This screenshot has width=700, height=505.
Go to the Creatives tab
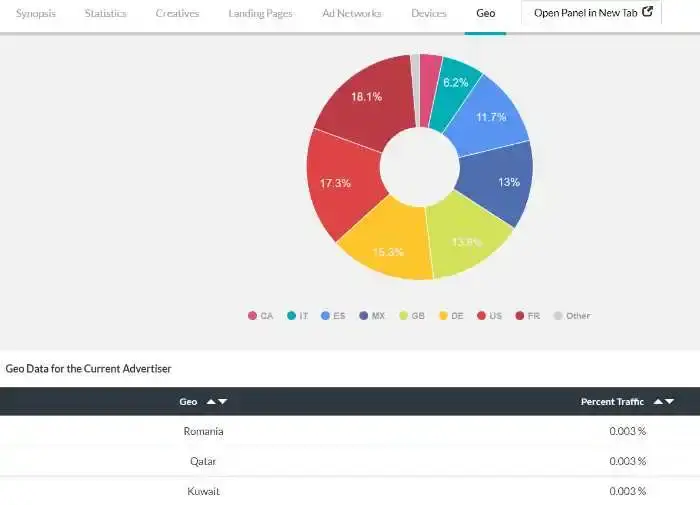click(177, 14)
